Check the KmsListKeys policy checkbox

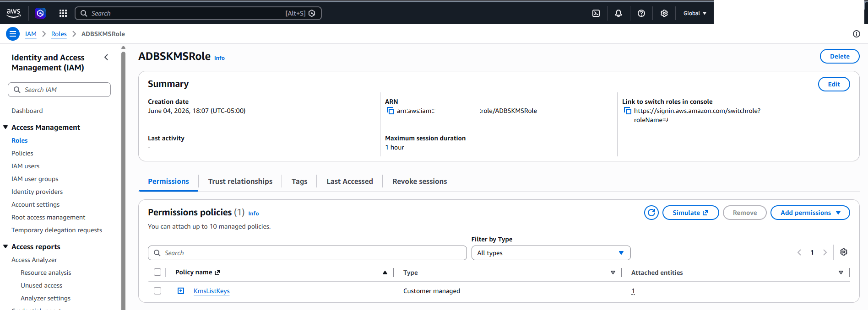coord(157,291)
